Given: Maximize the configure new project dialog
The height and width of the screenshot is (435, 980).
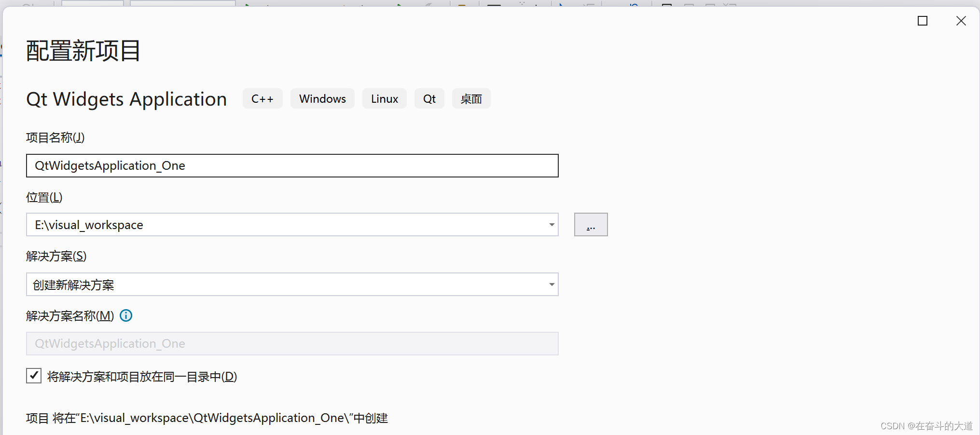Looking at the screenshot, I should [923, 21].
